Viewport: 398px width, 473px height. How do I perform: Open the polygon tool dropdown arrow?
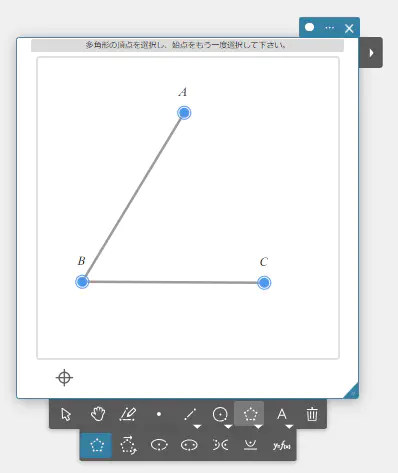[259, 426]
